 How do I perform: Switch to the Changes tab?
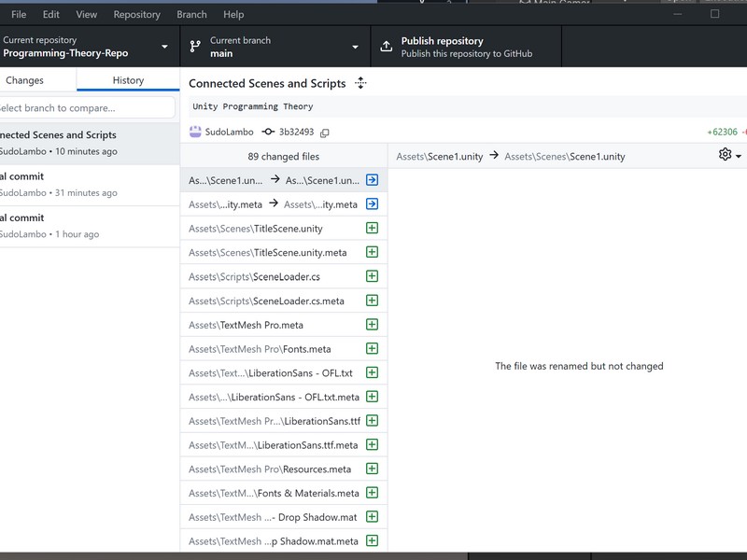pos(25,80)
